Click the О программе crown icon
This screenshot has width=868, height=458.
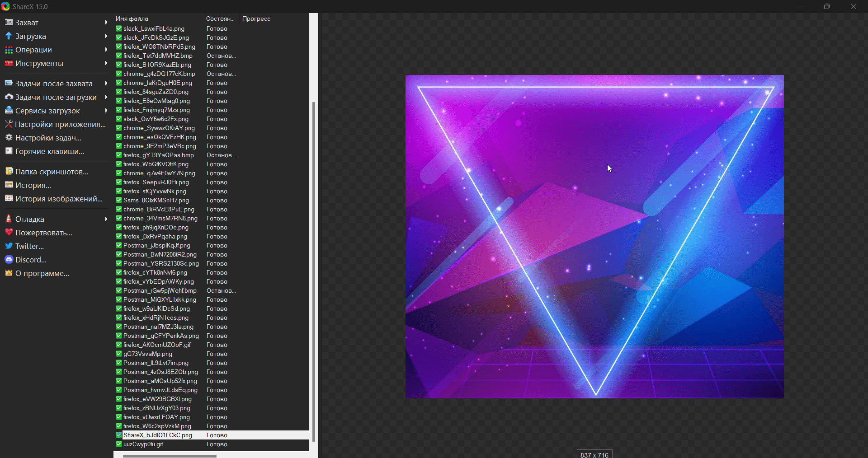[9, 273]
